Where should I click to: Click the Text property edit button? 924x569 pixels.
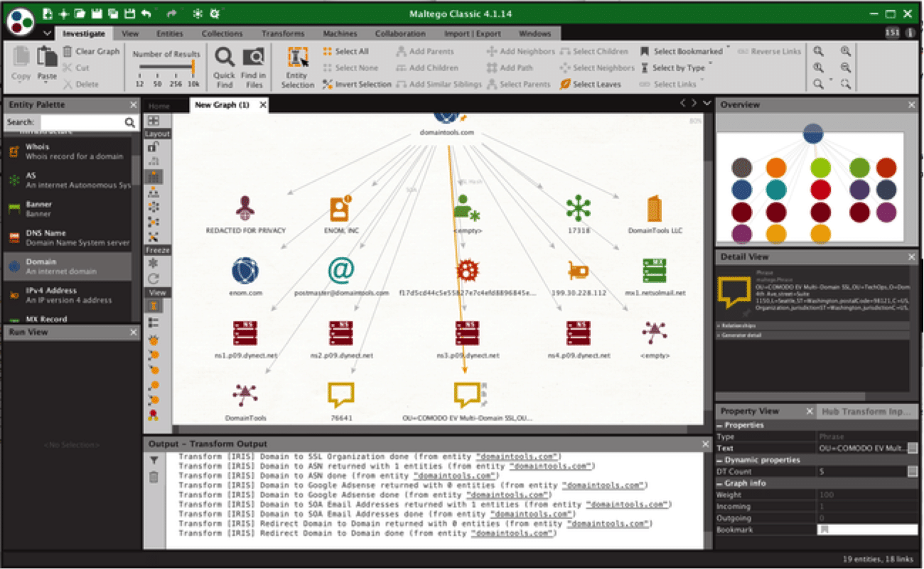pos(912,448)
